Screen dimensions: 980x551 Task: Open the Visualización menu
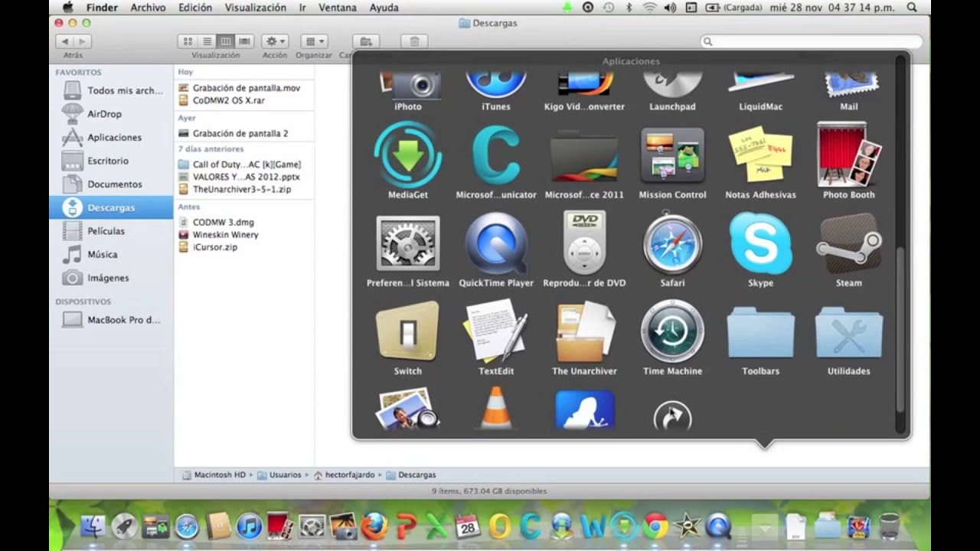click(256, 8)
